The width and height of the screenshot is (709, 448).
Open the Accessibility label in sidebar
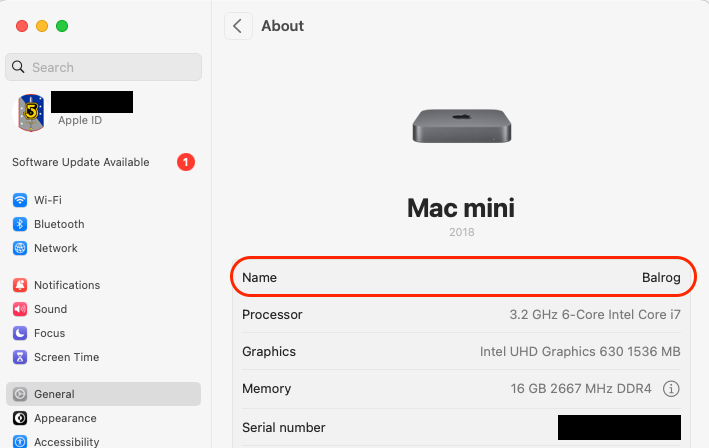tap(66, 442)
